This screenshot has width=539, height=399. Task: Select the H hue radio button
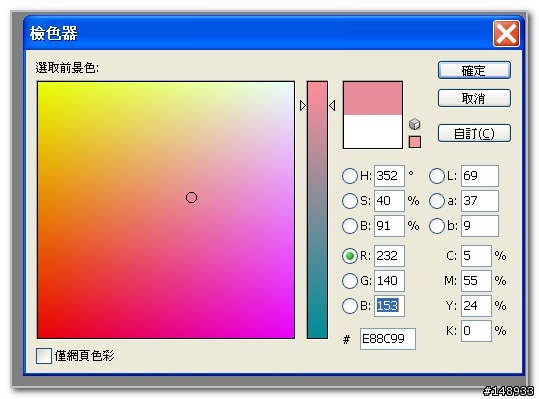pos(350,176)
